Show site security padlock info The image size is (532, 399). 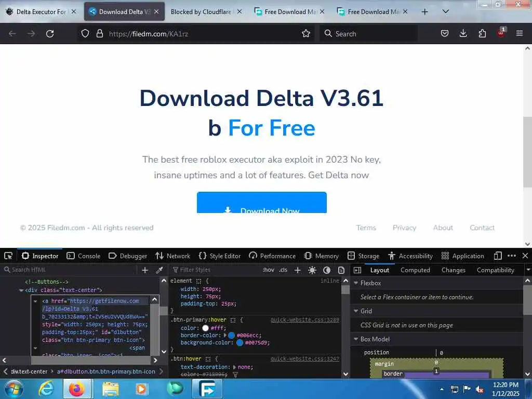pyautogui.click(x=99, y=34)
